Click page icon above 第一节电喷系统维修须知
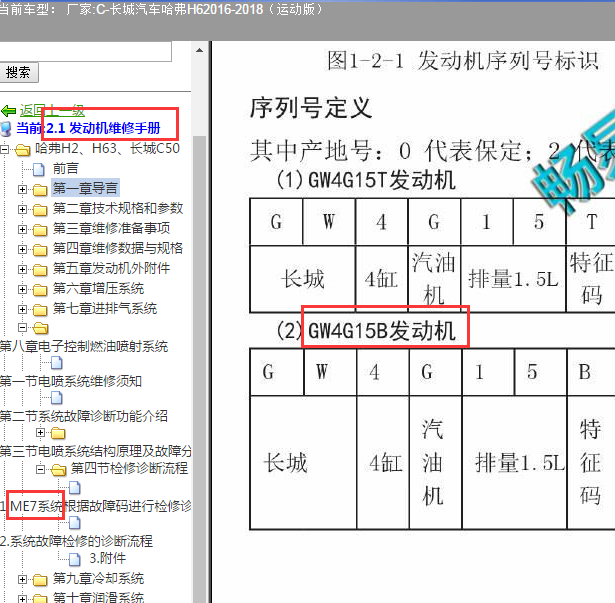615x603 pixels. [57, 363]
